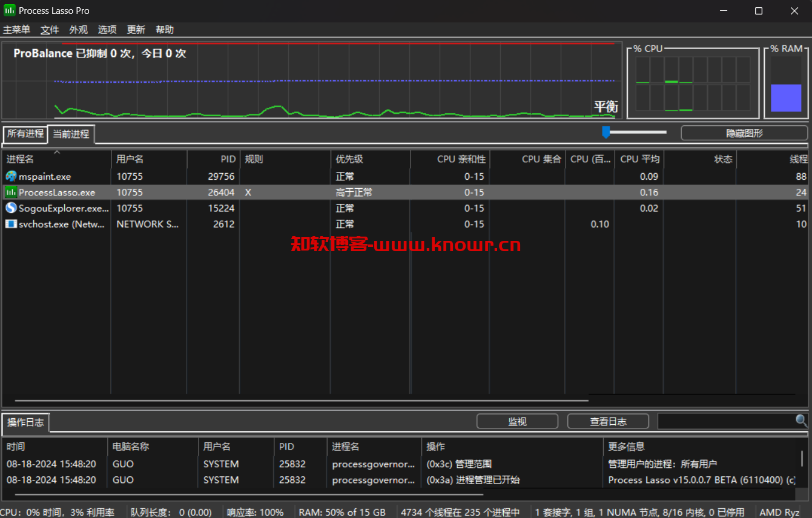Open the 帮助 menu
812x518 pixels.
point(165,30)
